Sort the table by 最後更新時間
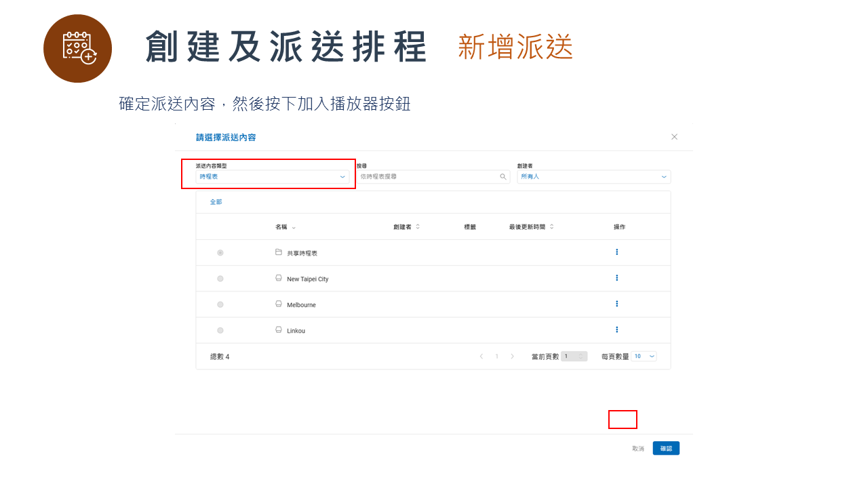The width and height of the screenshot is (868, 488). click(550, 226)
